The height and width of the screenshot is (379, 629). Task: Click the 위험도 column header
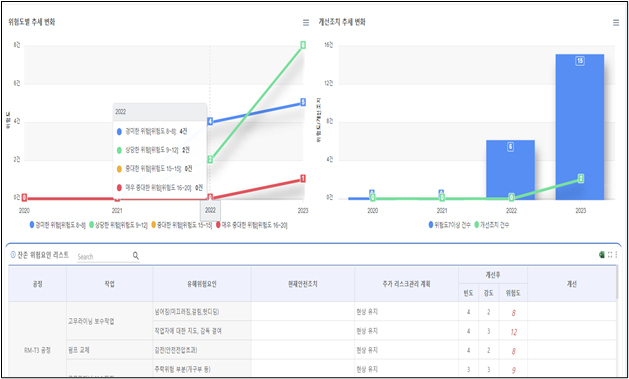click(514, 293)
